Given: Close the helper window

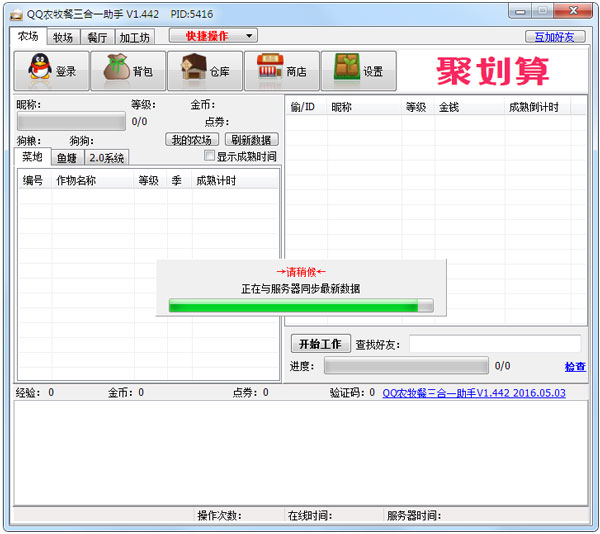Looking at the screenshot, I should (x=573, y=11).
